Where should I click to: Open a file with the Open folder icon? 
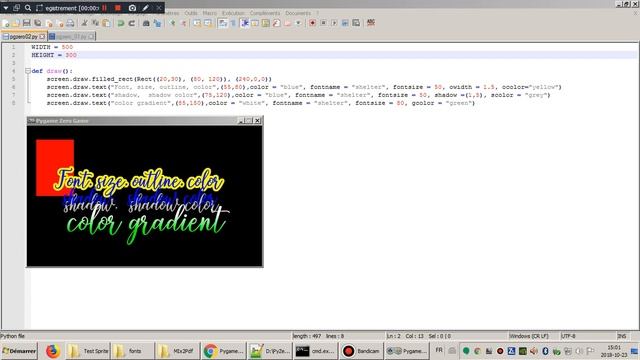16,23
